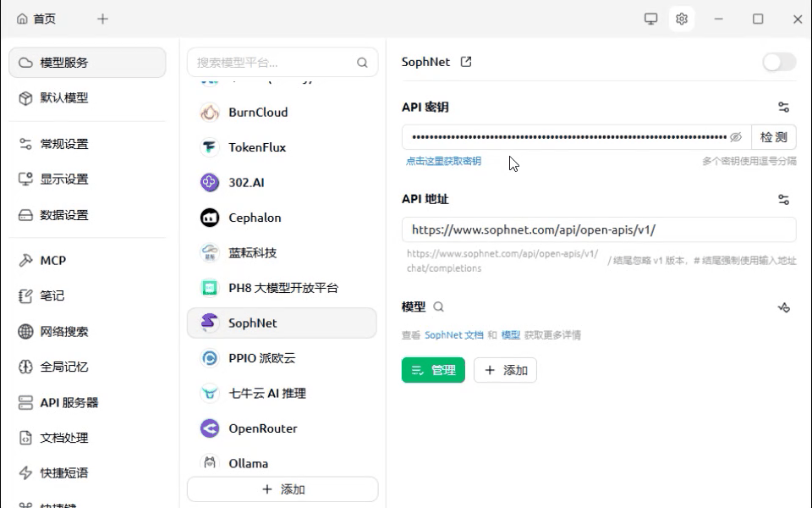Click the green 管理 button
The width and height of the screenshot is (812, 508).
point(432,370)
